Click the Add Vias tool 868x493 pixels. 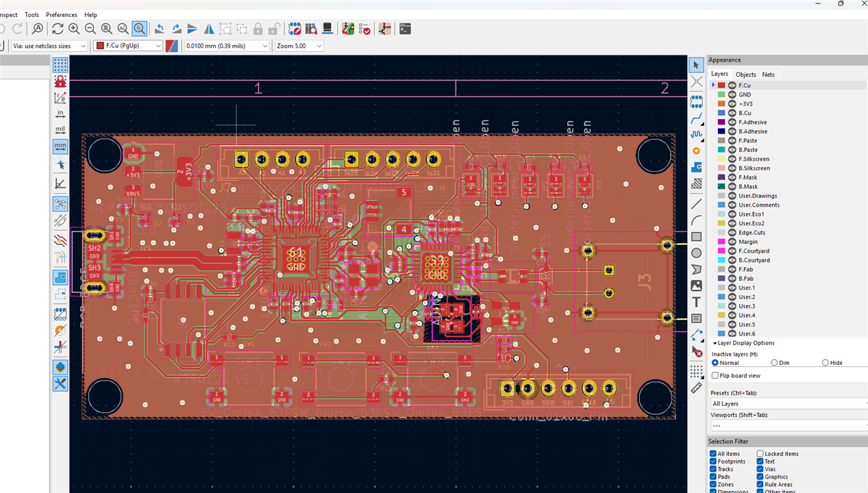(696, 151)
